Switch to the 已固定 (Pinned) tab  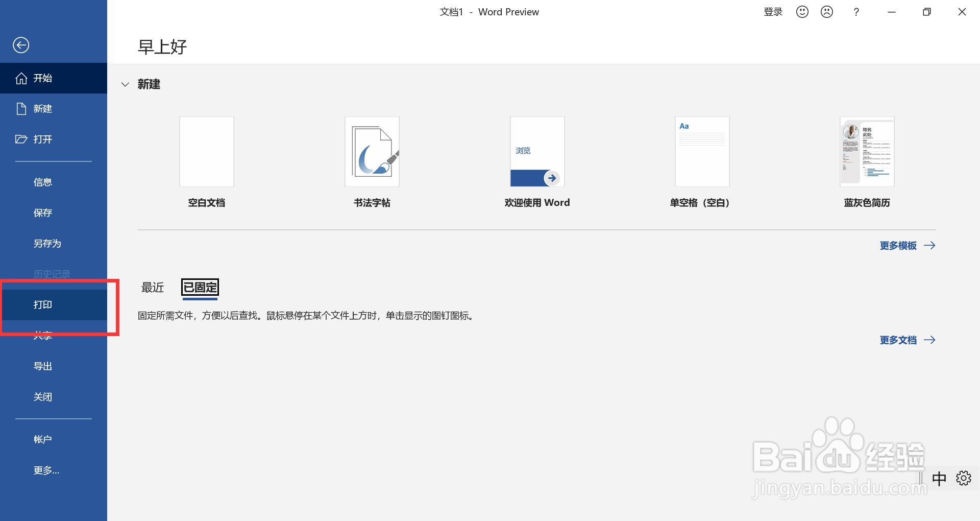coord(200,288)
